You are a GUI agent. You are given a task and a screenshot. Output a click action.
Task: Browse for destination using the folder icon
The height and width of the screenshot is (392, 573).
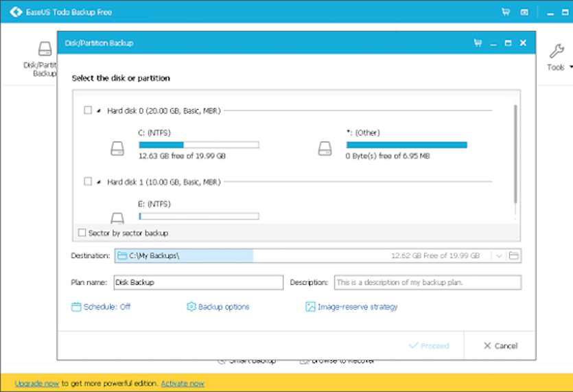point(514,256)
